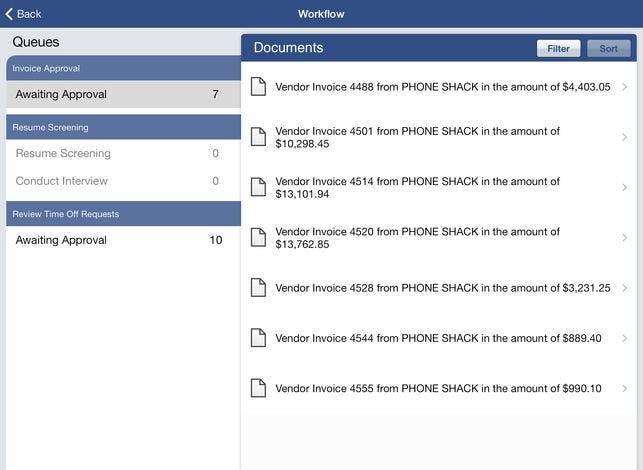The width and height of the screenshot is (643, 470).
Task: Select the Resume Screening queue row
Action: click(x=123, y=153)
